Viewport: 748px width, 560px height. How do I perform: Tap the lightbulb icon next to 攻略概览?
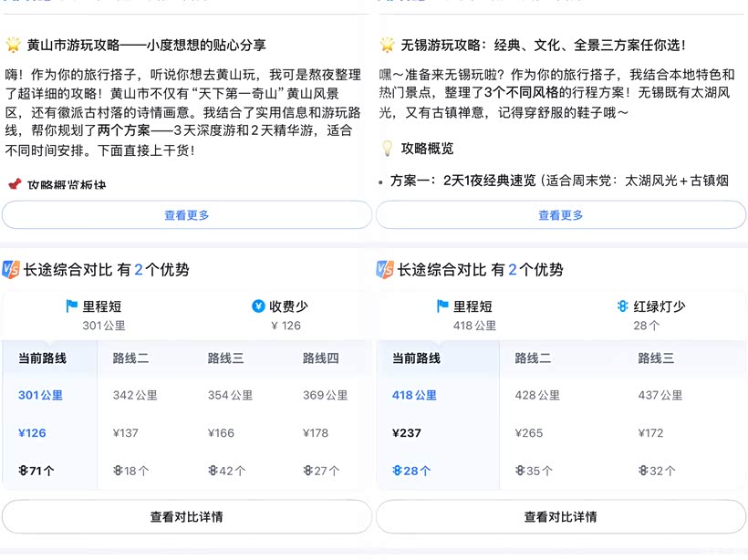[x=387, y=148]
